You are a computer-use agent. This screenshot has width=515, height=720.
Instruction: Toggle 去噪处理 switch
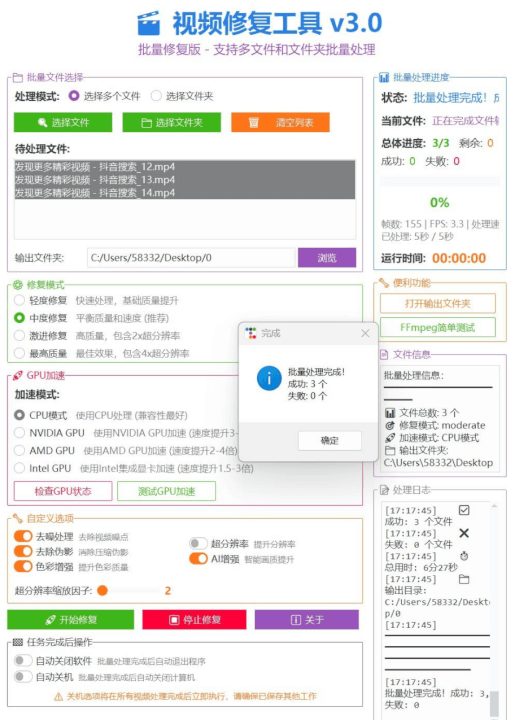pos(23,536)
